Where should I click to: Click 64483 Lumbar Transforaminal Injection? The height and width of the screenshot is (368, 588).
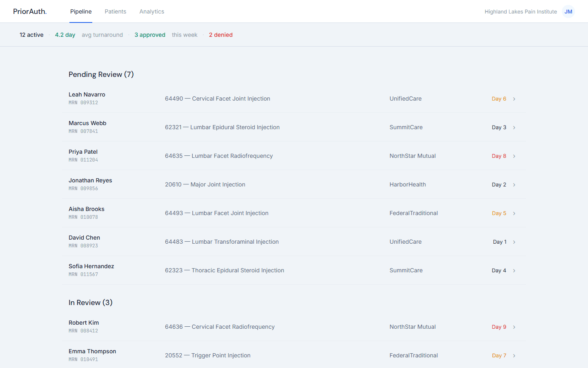[222, 242]
